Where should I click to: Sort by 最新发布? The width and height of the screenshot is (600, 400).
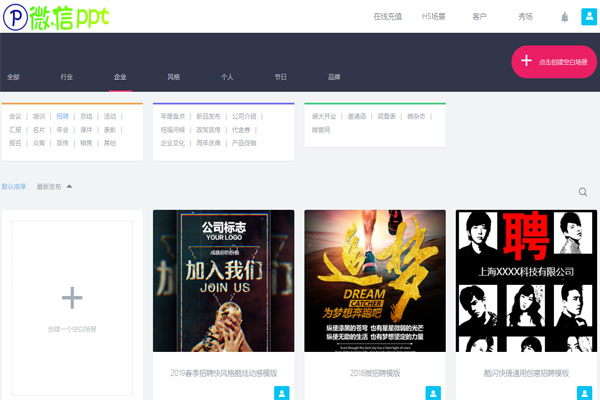tap(49, 187)
